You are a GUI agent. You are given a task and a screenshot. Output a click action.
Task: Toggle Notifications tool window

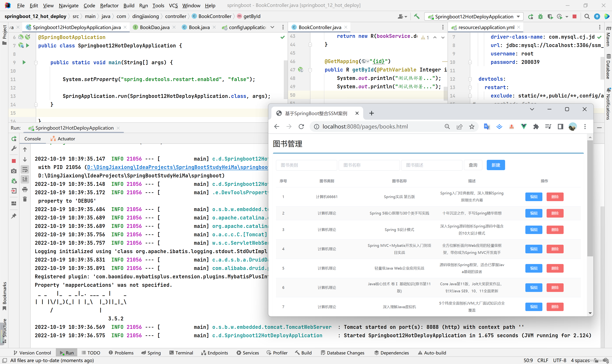(x=608, y=103)
